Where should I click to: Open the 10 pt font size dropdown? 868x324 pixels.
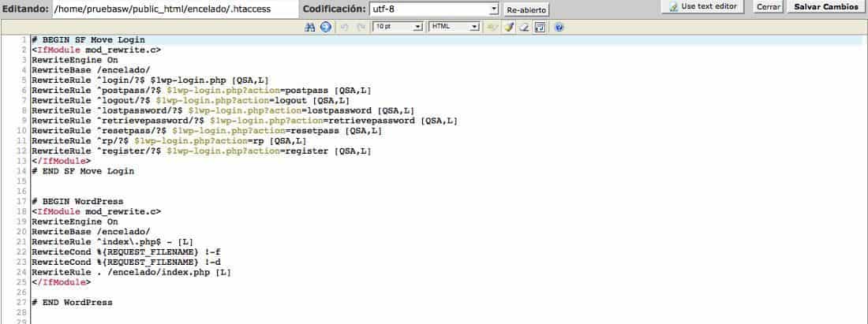pyautogui.click(x=398, y=27)
